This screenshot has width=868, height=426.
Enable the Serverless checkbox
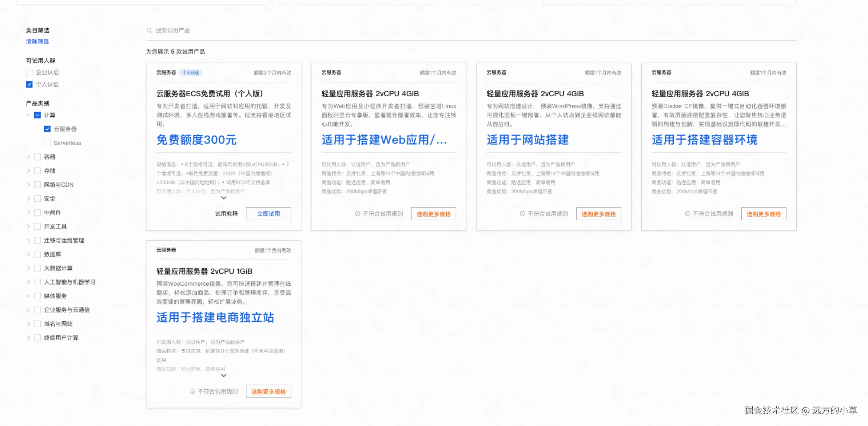(x=47, y=143)
